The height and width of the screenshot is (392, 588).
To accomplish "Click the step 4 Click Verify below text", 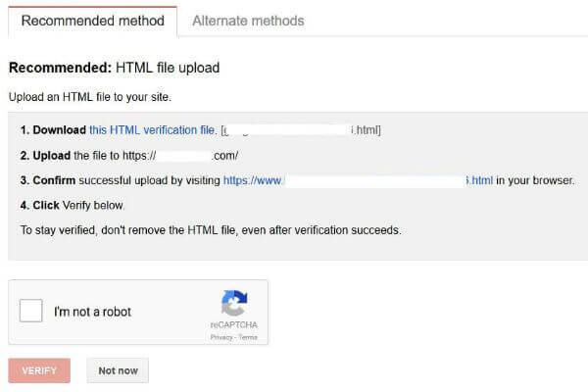I will [73, 205].
